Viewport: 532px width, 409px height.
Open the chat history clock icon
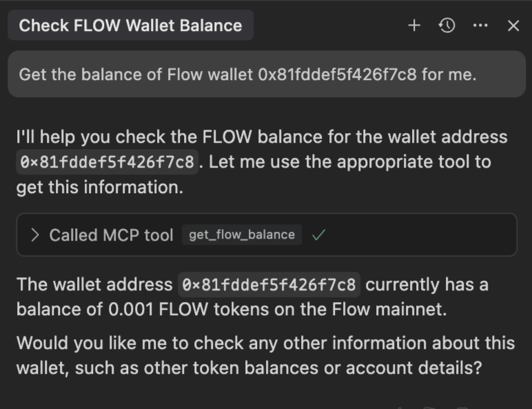coord(447,26)
